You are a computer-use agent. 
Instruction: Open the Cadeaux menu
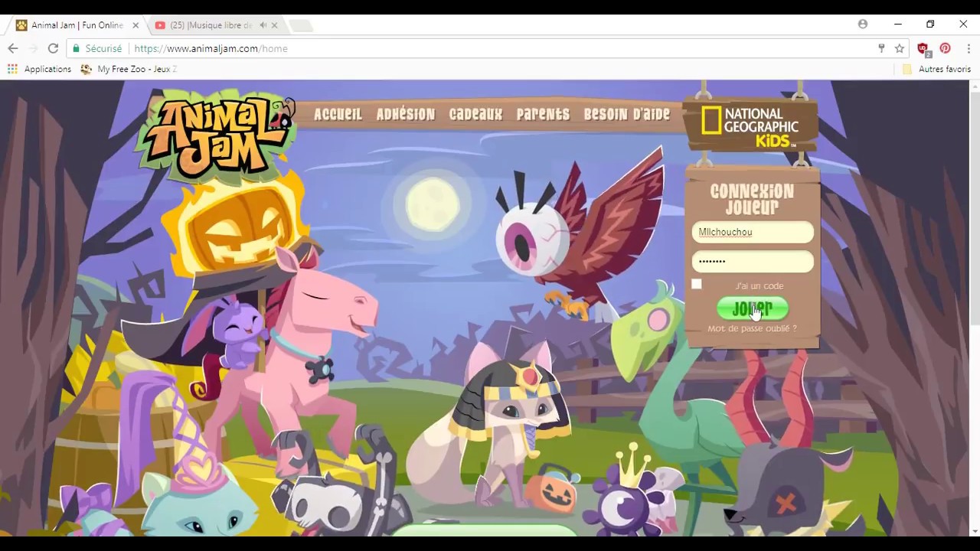(x=475, y=114)
